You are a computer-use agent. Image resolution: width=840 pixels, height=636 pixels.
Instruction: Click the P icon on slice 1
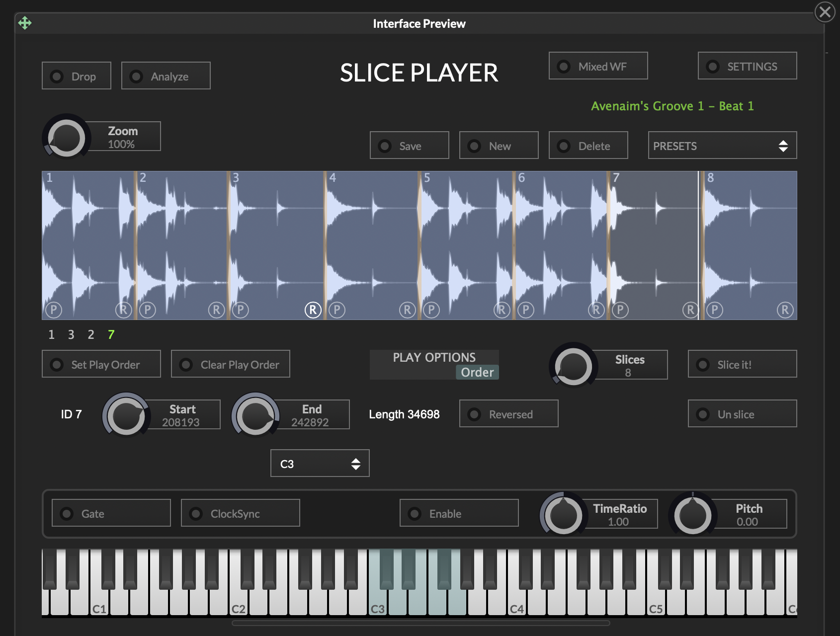point(54,310)
